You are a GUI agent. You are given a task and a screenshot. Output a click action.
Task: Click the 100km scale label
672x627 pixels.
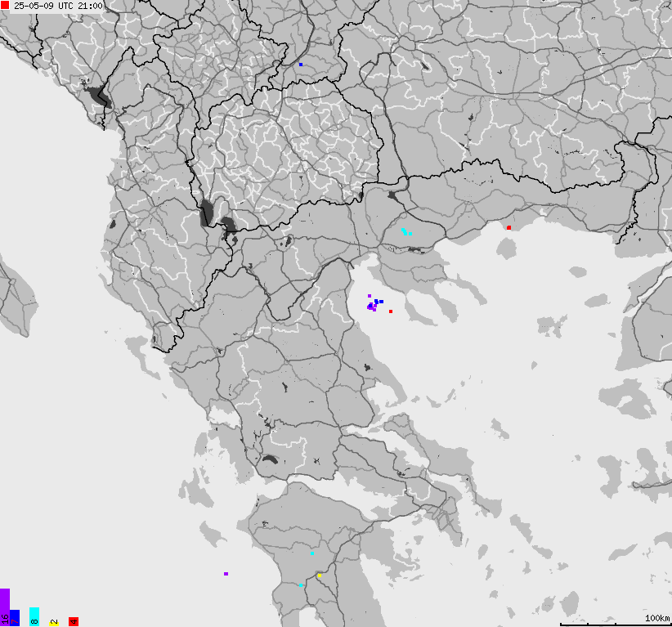tap(657, 617)
